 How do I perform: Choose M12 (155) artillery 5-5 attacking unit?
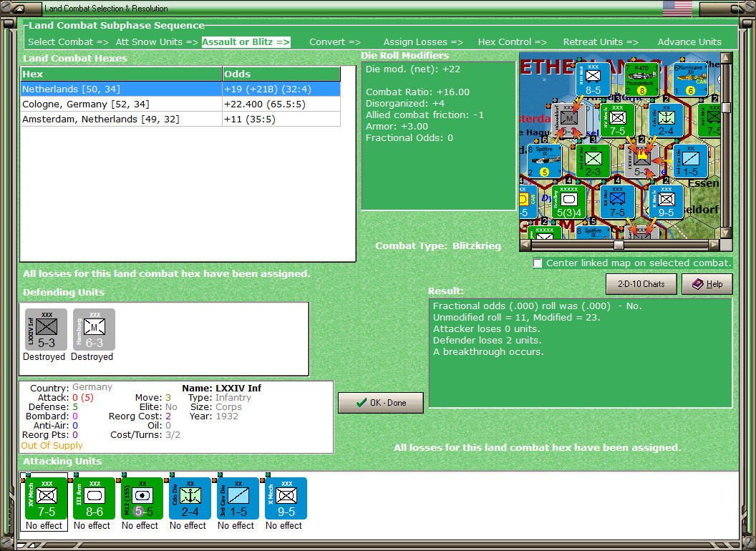142,499
